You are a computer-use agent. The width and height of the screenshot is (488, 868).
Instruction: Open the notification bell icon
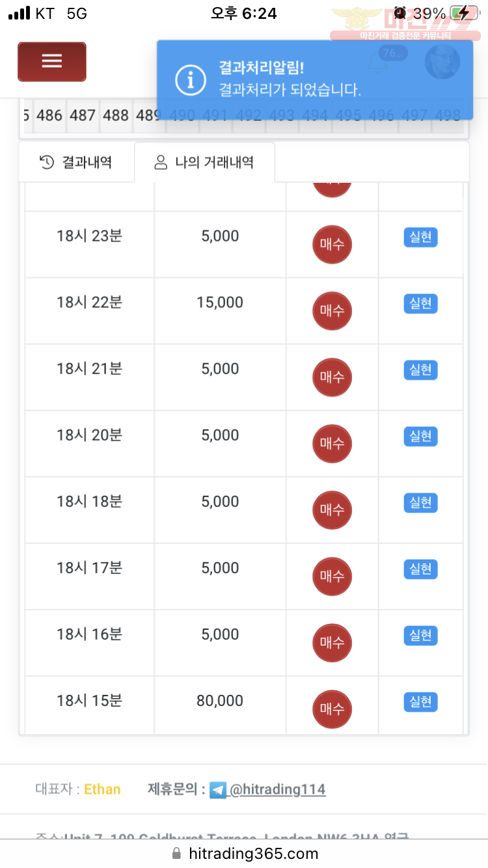coord(379,61)
